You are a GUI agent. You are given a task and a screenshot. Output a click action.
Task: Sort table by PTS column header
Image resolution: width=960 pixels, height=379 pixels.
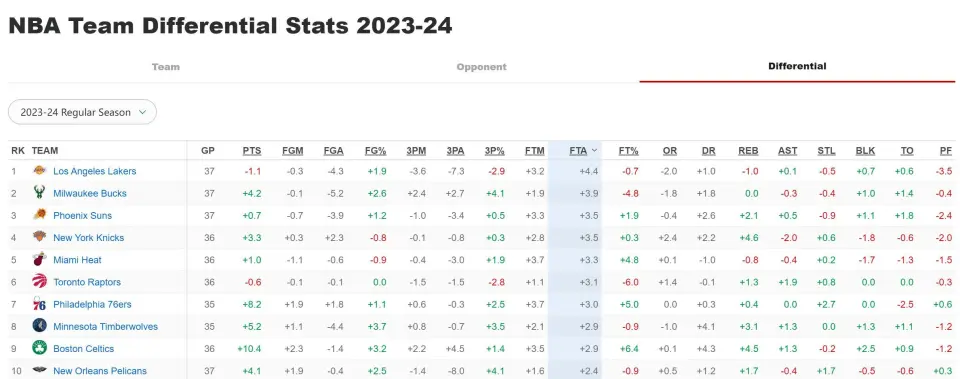pos(252,151)
